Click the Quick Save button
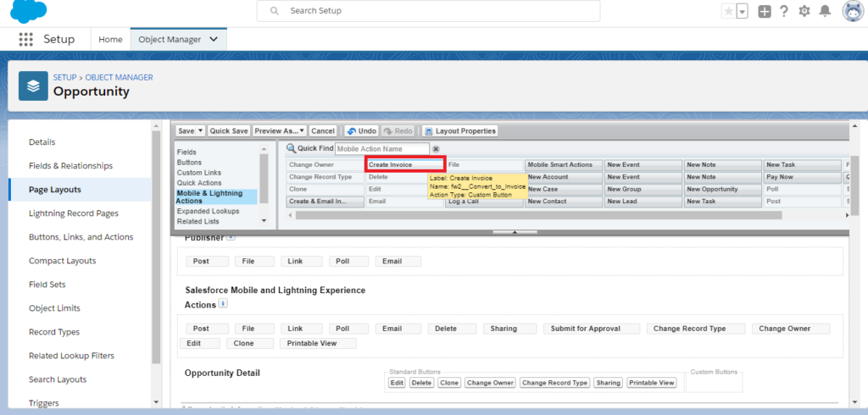868x415 pixels. tap(229, 131)
